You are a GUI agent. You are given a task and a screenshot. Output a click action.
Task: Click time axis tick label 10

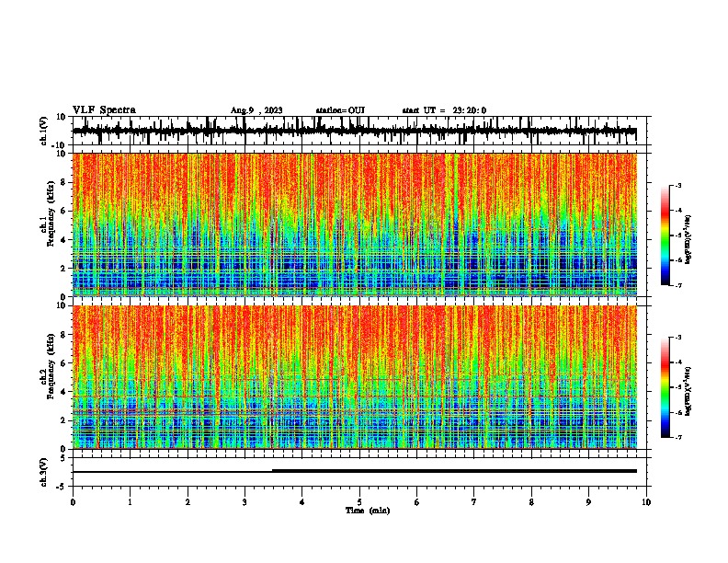[646, 502]
